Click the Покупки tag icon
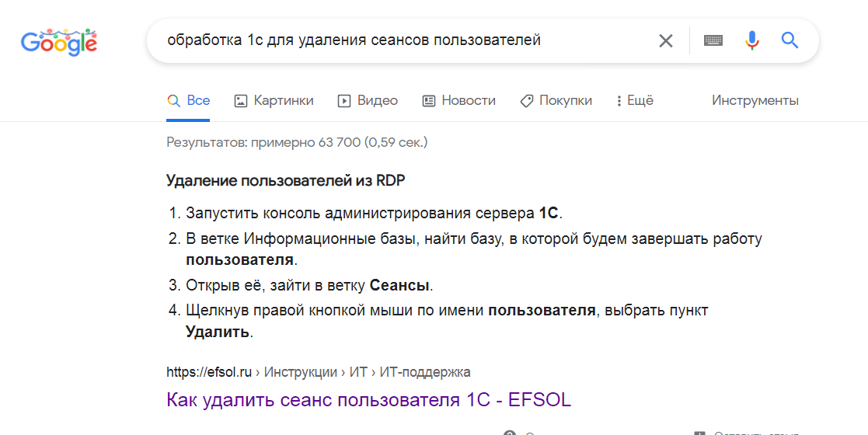The width and height of the screenshot is (868, 435). (526, 101)
